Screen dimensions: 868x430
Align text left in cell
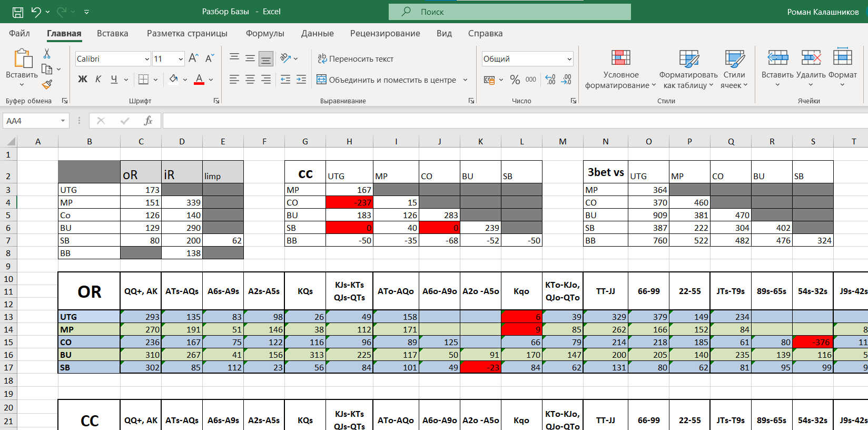[234, 80]
